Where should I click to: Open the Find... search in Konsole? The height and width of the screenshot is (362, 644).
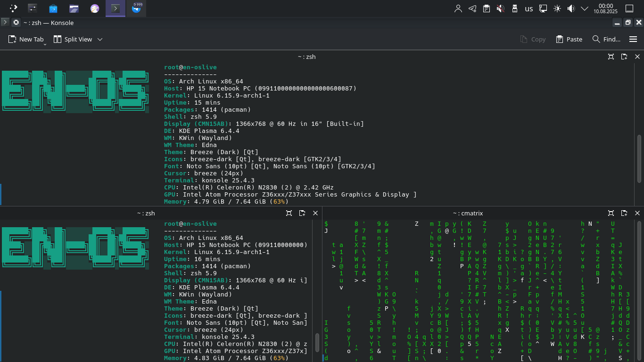[x=606, y=40]
